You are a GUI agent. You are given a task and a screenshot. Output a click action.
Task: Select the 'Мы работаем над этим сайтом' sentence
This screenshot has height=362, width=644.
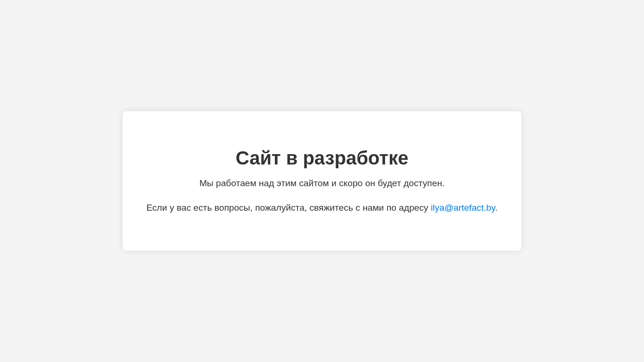(x=322, y=183)
